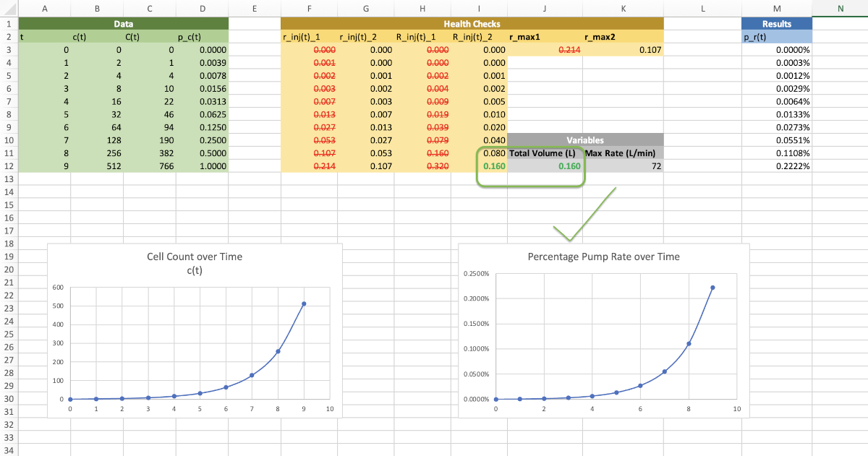Select the struck-through r_max1 value 0.214
The width and height of the screenshot is (868, 456).
click(x=545, y=51)
